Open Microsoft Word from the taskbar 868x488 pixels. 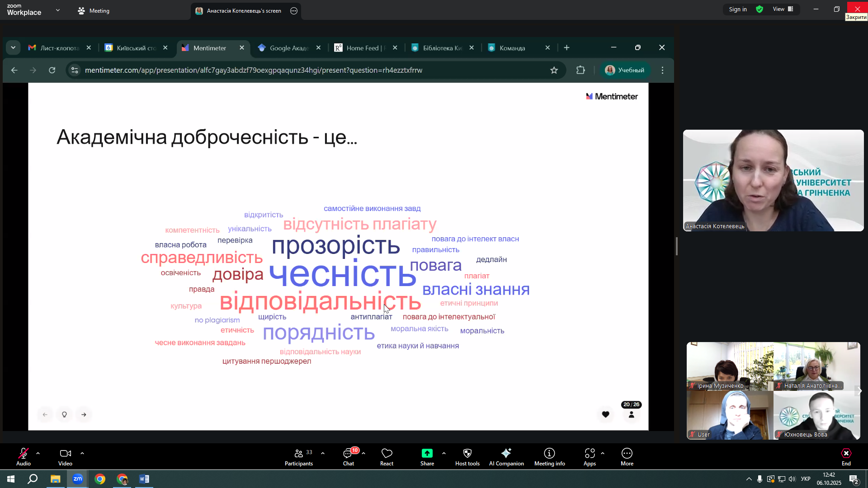click(144, 479)
